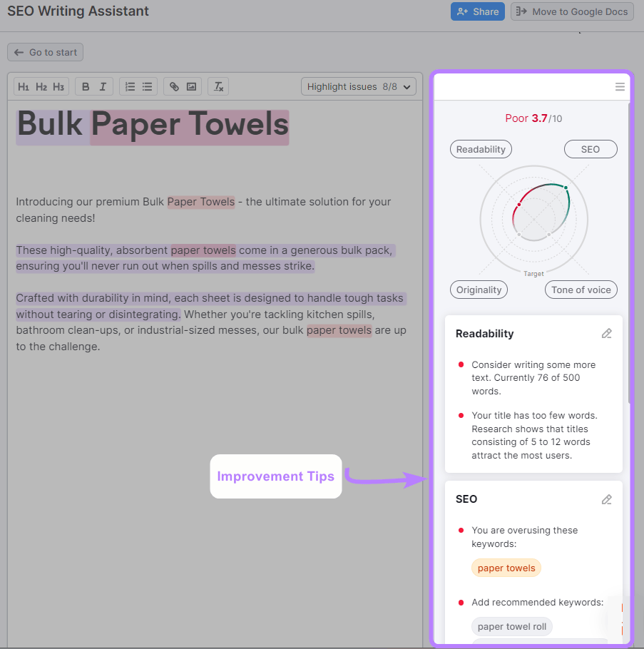Edit SEO settings with the pencil icon

[607, 499]
